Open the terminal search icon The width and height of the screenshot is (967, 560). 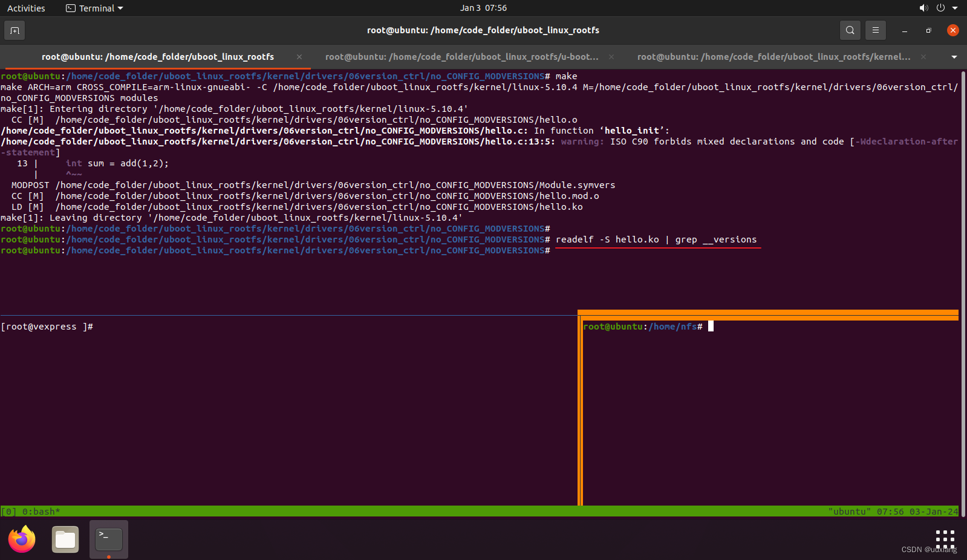tap(850, 30)
